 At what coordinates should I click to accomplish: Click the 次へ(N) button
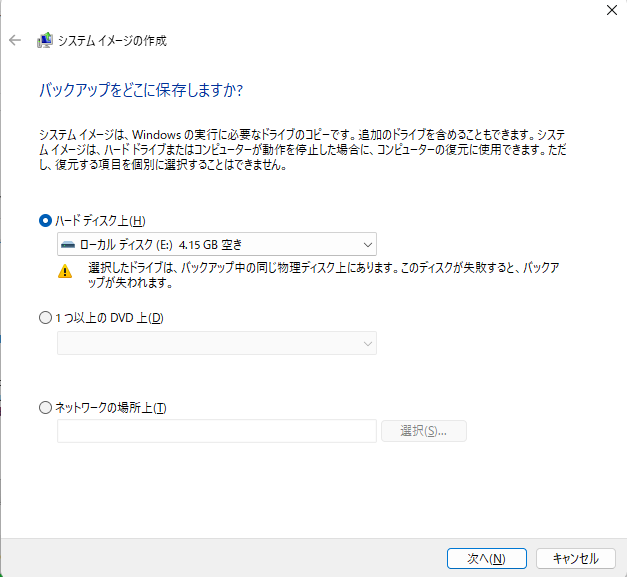tap(487, 558)
